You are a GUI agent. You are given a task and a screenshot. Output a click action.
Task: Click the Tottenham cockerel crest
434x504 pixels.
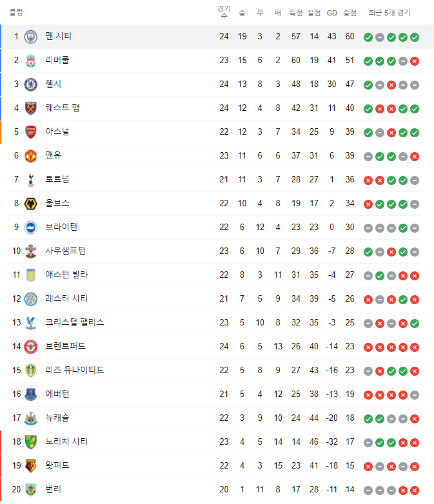[31, 180]
